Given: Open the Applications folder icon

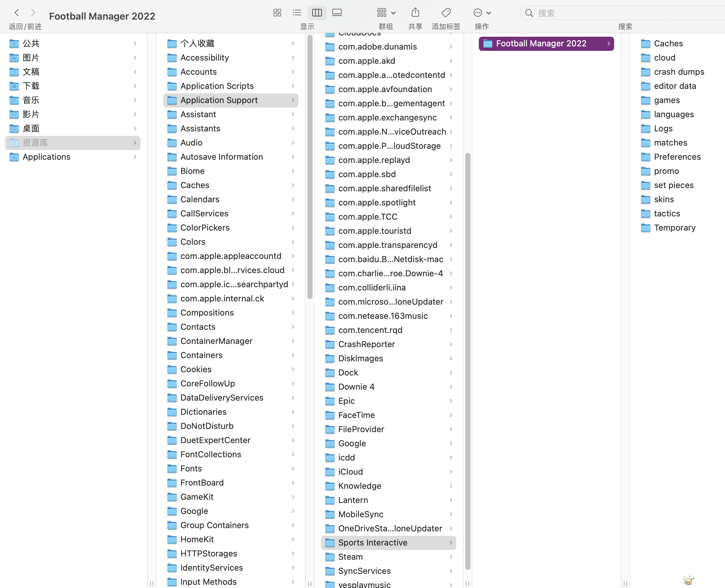Looking at the screenshot, I should coord(14,157).
